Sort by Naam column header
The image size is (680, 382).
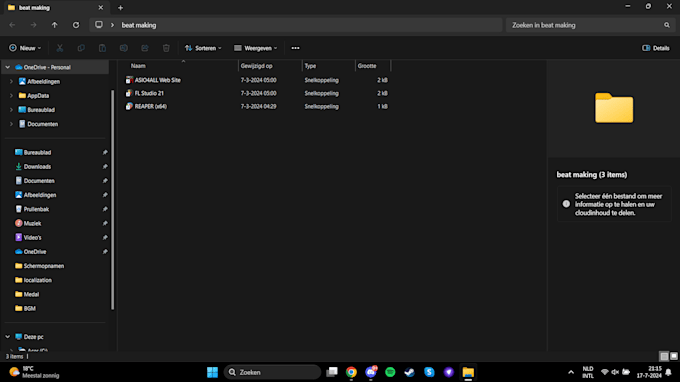pyautogui.click(x=138, y=66)
